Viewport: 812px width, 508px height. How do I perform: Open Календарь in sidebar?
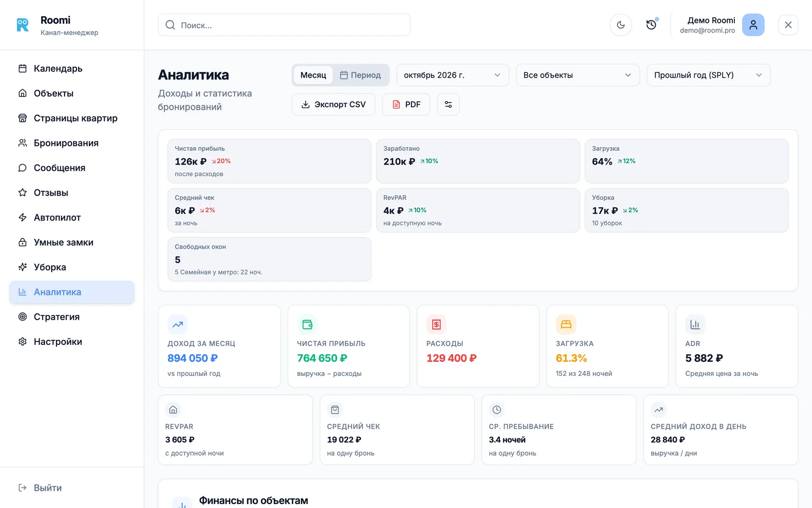click(72, 69)
